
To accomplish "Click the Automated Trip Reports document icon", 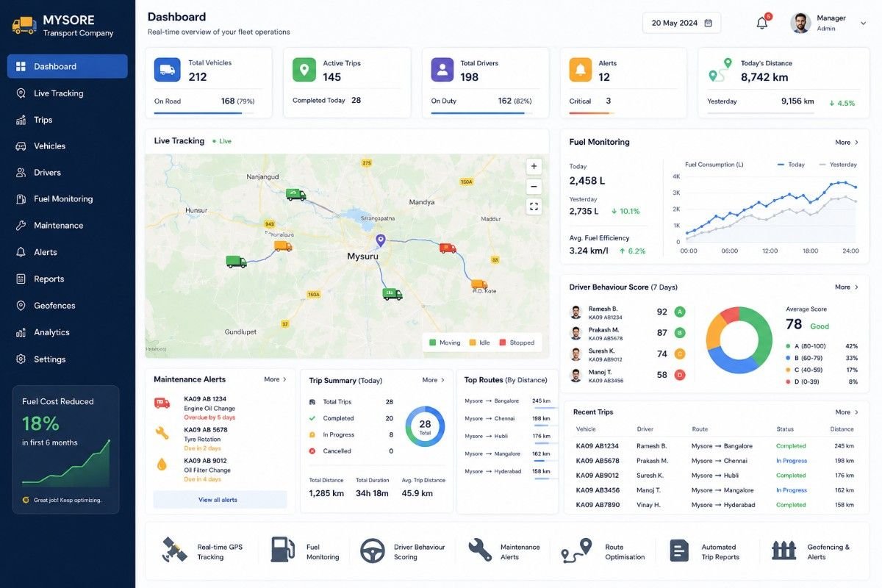I will [680, 551].
